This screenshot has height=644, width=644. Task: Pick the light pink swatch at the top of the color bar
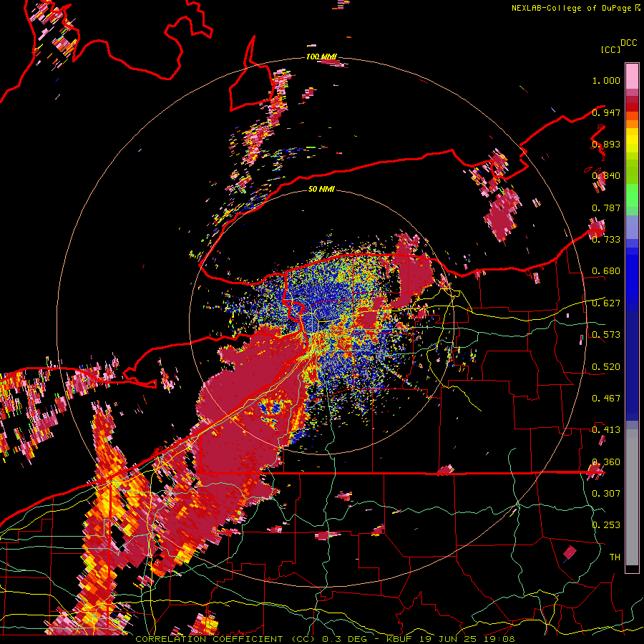point(632,77)
